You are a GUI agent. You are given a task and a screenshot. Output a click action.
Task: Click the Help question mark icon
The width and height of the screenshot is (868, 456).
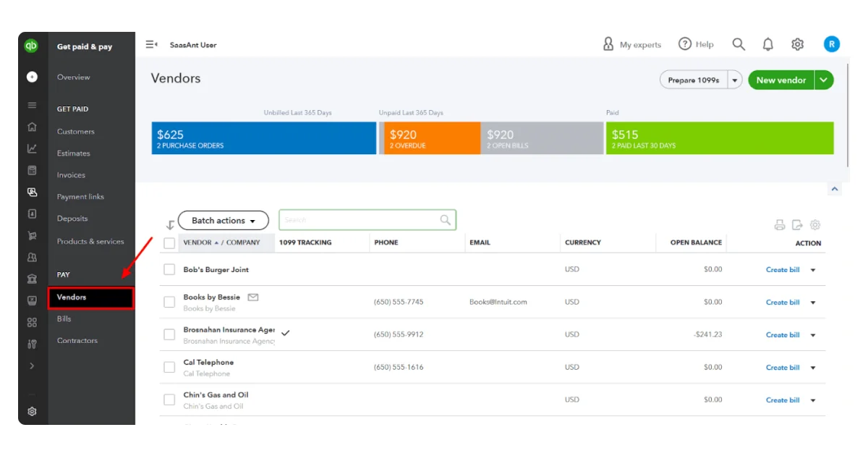coord(685,44)
